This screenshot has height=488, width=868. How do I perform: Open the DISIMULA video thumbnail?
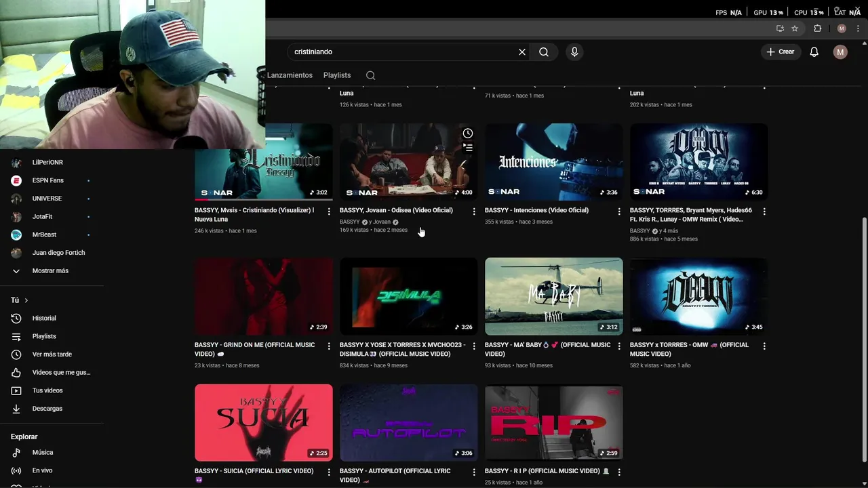coord(408,296)
